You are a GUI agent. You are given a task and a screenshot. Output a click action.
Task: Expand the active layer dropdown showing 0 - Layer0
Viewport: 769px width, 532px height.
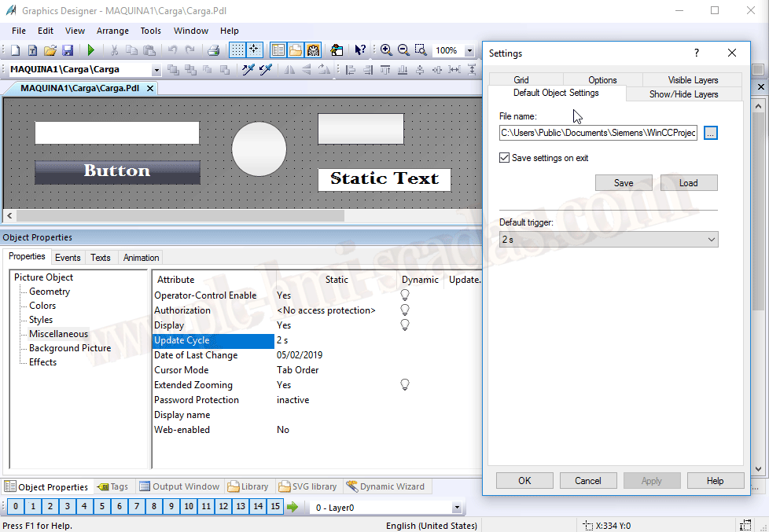pyautogui.click(x=456, y=508)
